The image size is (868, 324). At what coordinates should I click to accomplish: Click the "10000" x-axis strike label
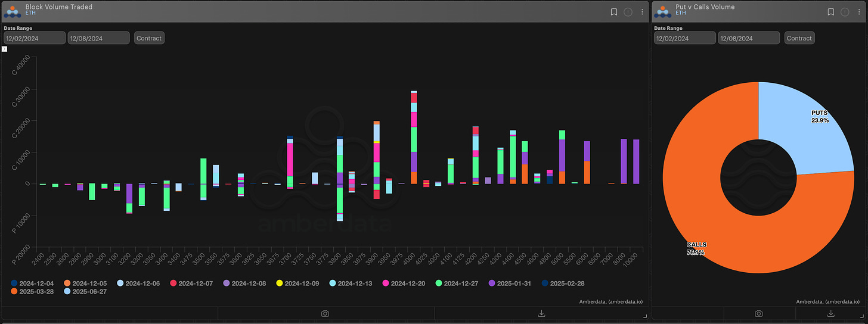coord(631,259)
